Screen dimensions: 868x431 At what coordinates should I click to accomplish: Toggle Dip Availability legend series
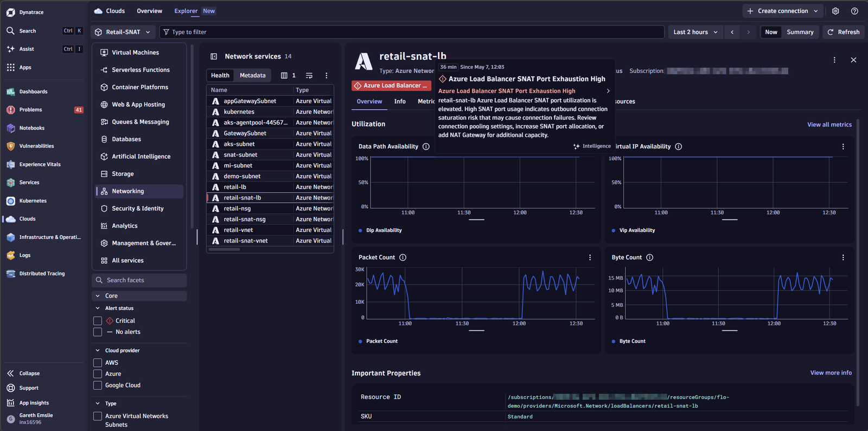click(380, 230)
